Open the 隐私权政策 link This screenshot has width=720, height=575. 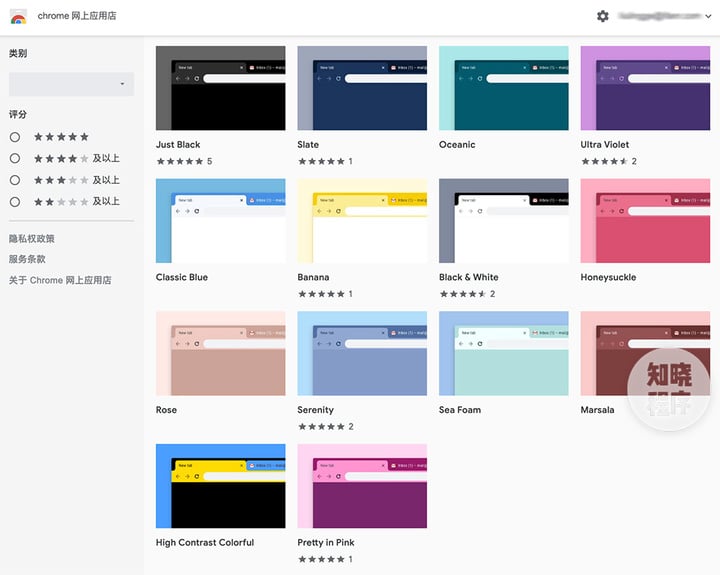click(x=32, y=238)
